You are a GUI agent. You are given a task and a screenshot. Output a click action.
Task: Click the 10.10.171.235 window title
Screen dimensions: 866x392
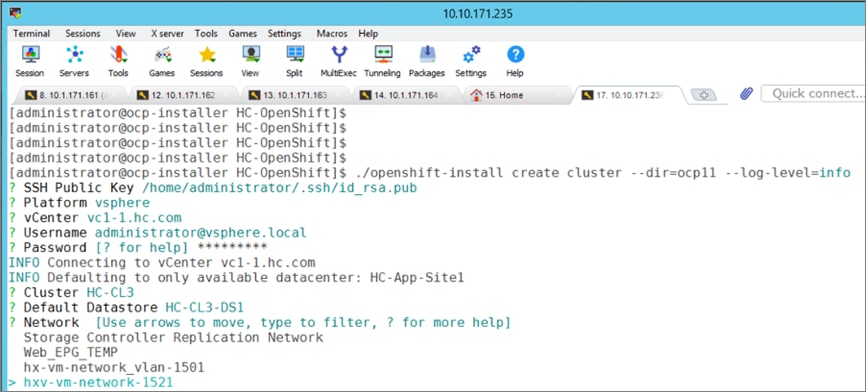pyautogui.click(x=477, y=14)
